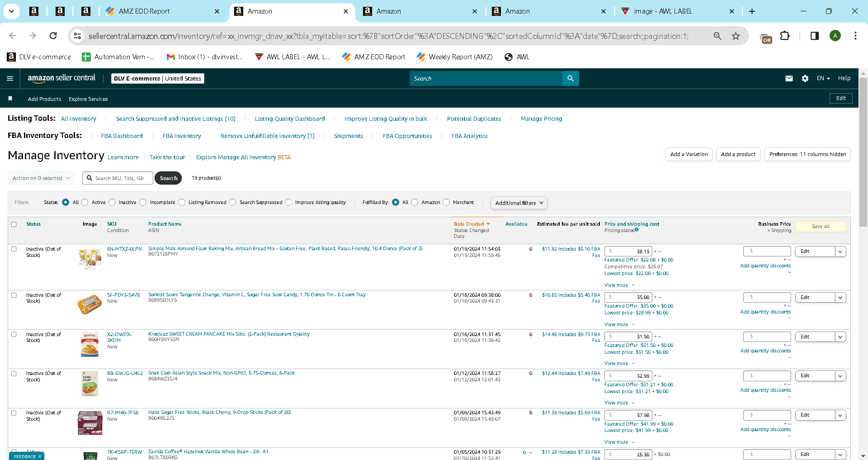868x460 pixels.
Task: Click the Sunkist Sours product thumbnail
Action: pyautogui.click(x=90, y=304)
